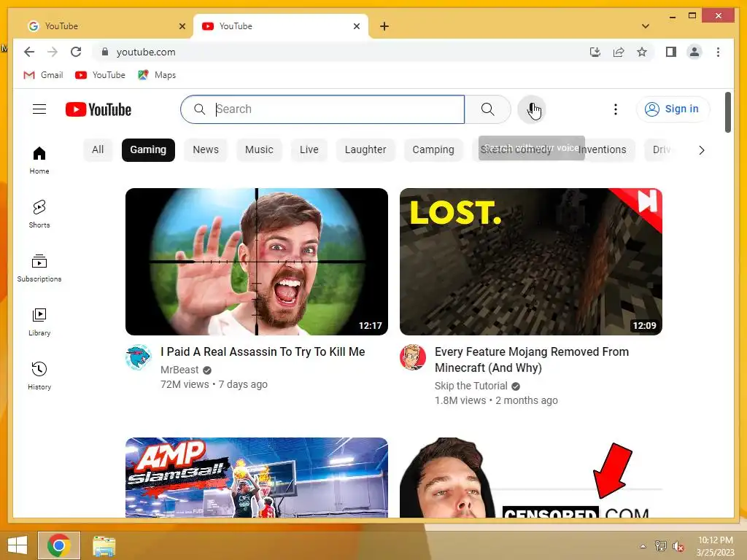
Task: Play the MrBeast assassin thumbnail
Action: 257,262
